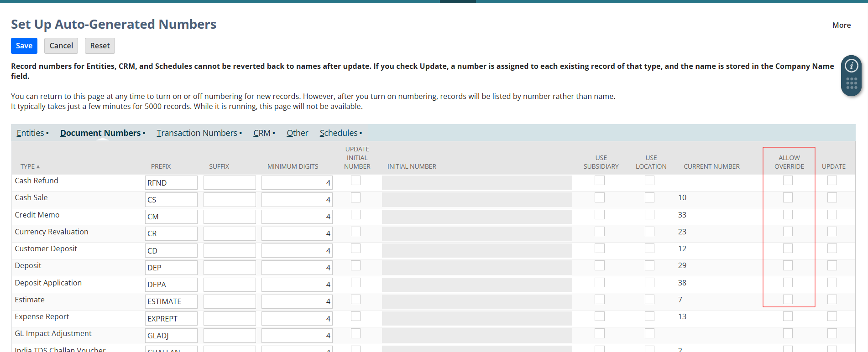Toggle Use Subsidiary for Customer Deposit
Viewport: 868px width, 352px height.
click(x=600, y=248)
